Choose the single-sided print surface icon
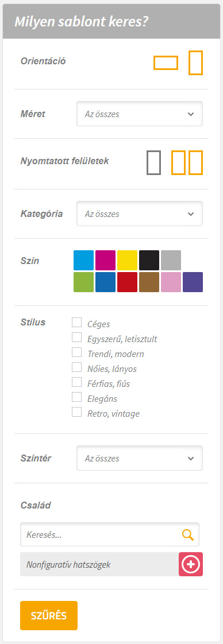This screenshot has width=223, height=644. pyautogui.click(x=153, y=162)
